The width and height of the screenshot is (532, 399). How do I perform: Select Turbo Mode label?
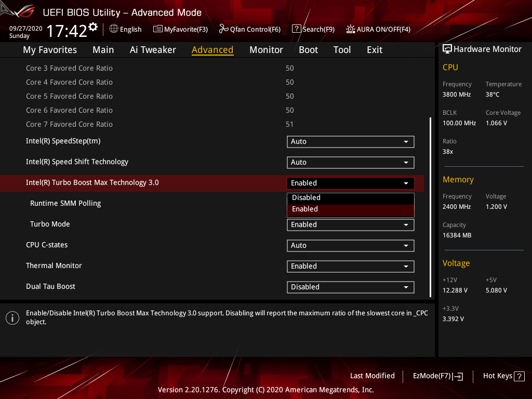click(x=50, y=224)
